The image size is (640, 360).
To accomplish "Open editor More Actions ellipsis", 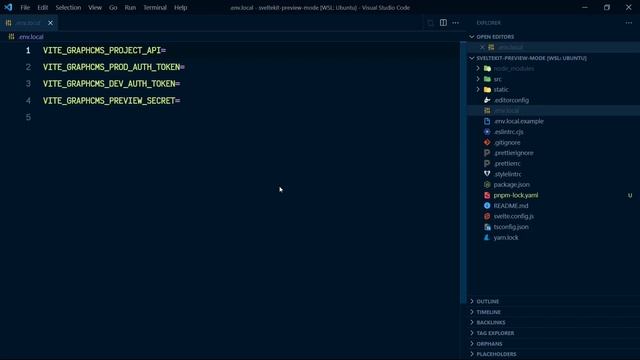I will click(456, 23).
